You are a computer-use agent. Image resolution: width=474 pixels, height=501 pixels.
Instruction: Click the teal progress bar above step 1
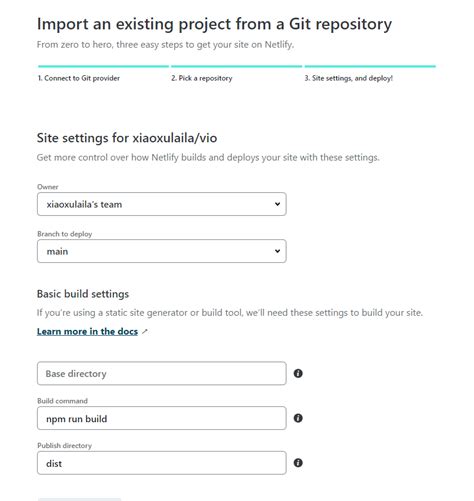tap(103, 66)
